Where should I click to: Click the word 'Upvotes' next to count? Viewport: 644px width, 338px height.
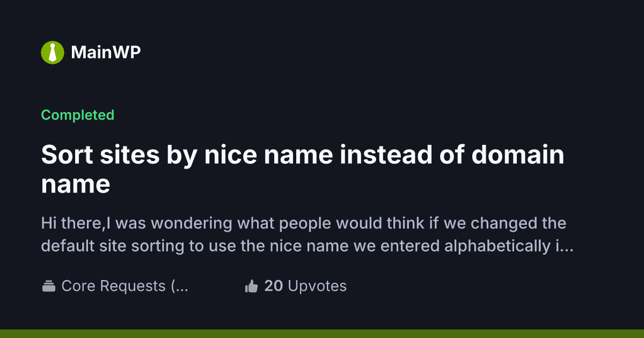coord(317,286)
